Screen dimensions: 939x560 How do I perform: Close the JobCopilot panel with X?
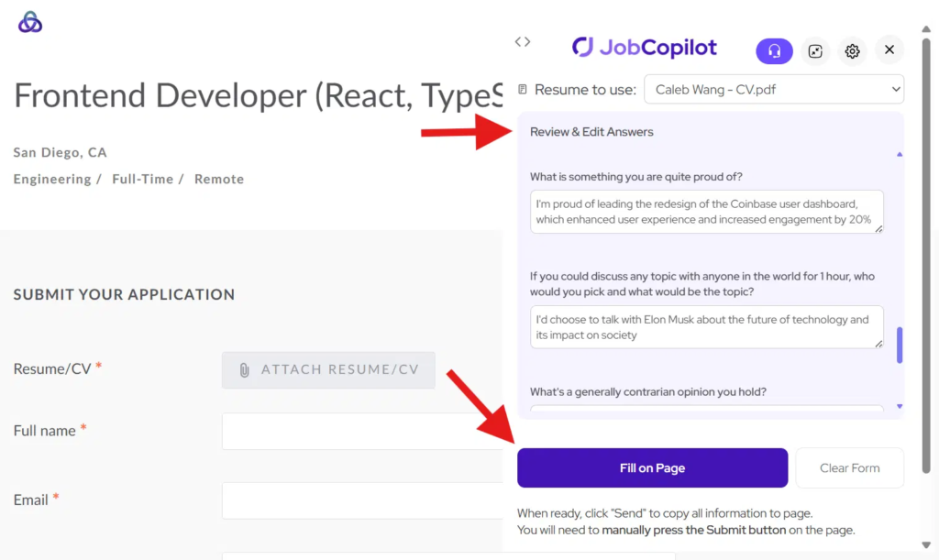tap(889, 50)
